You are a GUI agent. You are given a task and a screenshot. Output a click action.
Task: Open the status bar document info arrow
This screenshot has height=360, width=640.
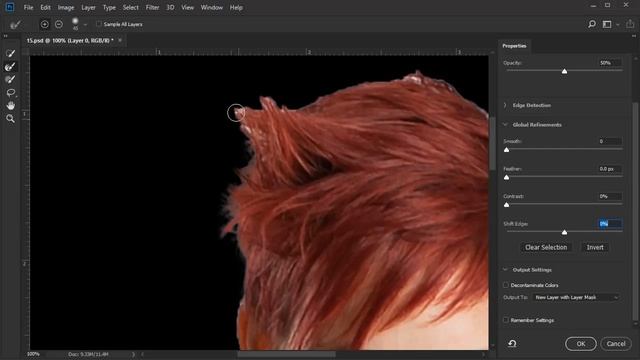[x=133, y=354]
